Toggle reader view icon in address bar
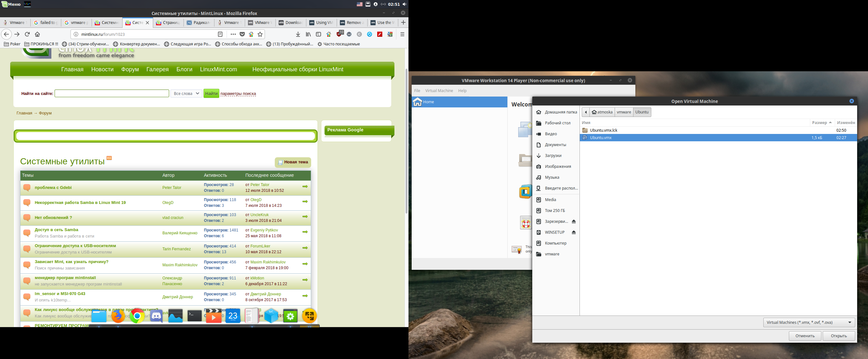 point(220,34)
